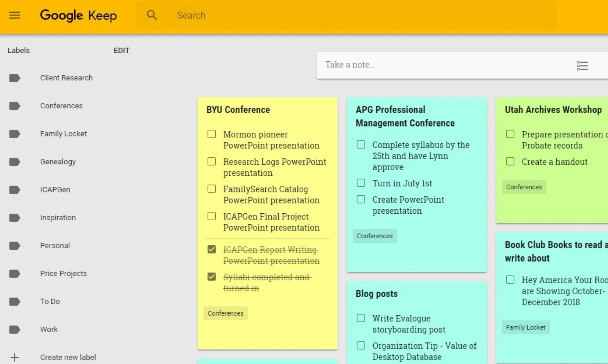Open the hamburger main menu
Image resolution: width=608 pixels, height=364 pixels.
[x=15, y=15]
